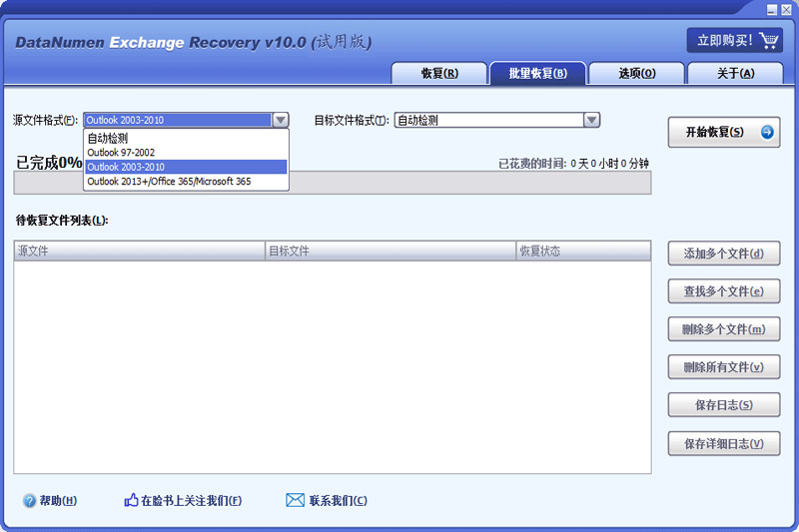This screenshot has height=532, width=799.
Task: Click the shopping cart icon
Action: coord(768,40)
